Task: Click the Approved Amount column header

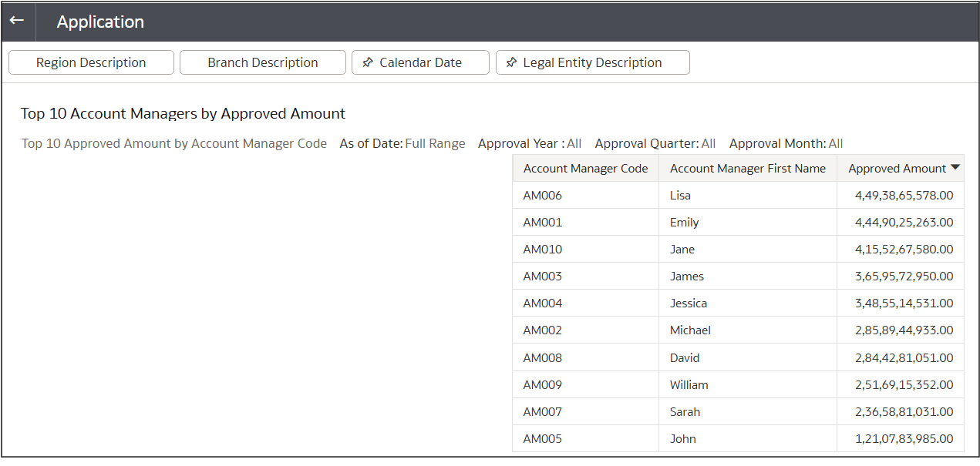Action: (898, 168)
